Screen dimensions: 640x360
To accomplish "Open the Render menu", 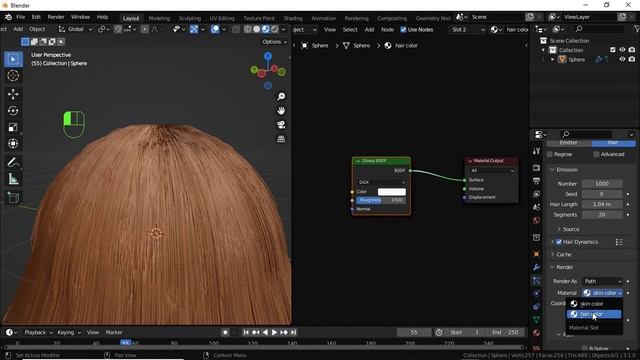I will click(x=56, y=17).
